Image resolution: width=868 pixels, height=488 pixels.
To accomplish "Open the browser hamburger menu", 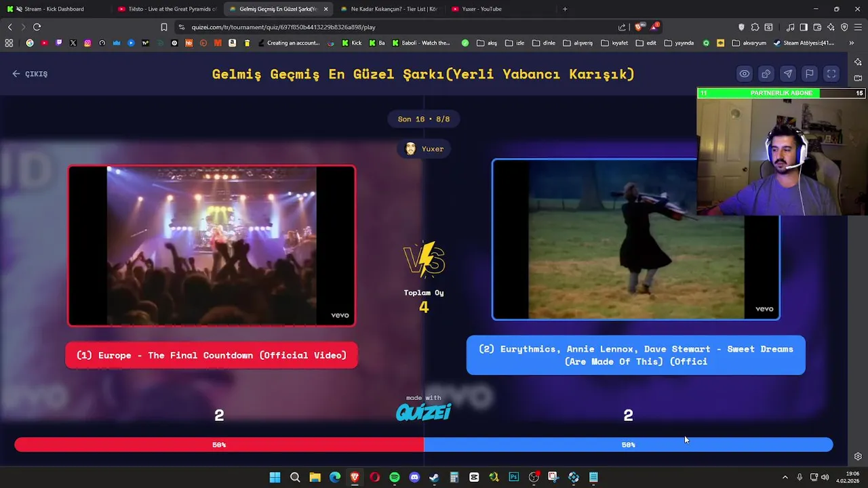I will click(x=858, y=27).
